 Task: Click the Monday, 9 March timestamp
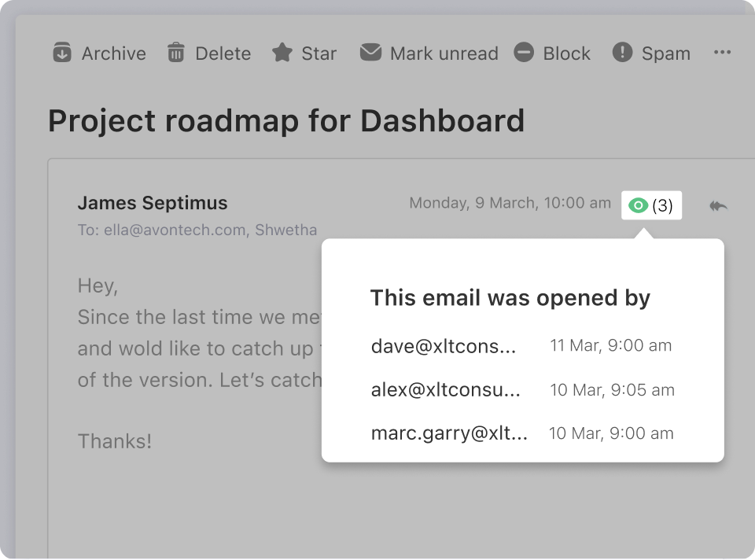click(x=510, y=203)
